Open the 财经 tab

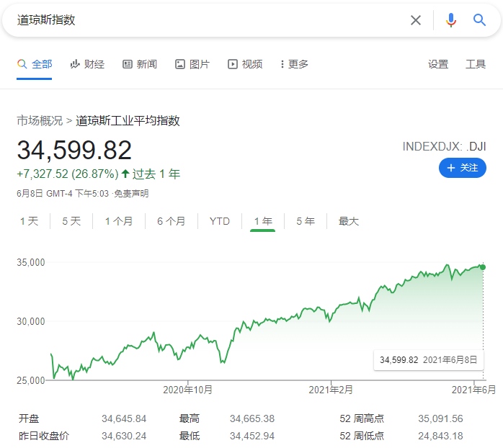pyautogui.click(x=88, y=64)
